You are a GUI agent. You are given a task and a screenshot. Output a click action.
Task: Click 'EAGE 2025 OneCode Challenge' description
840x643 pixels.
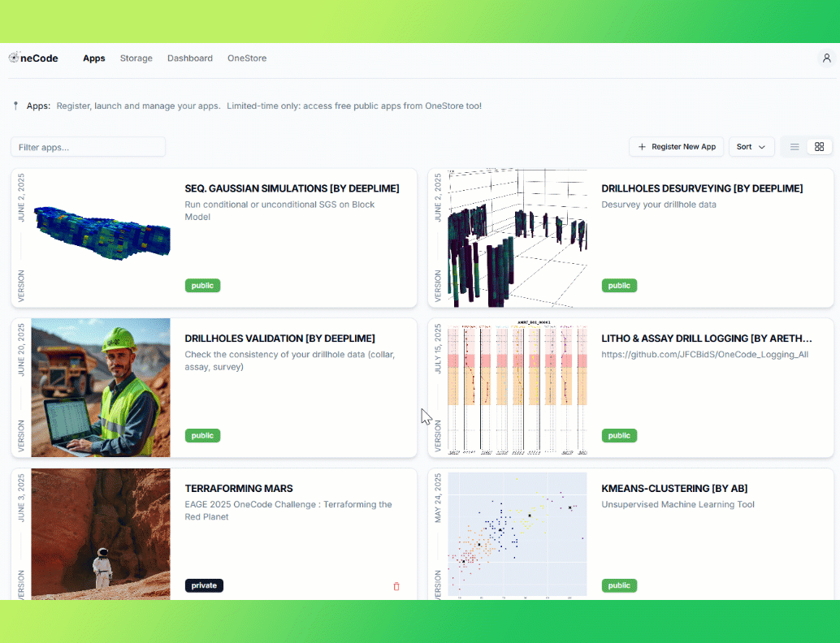tap(288, 510)
